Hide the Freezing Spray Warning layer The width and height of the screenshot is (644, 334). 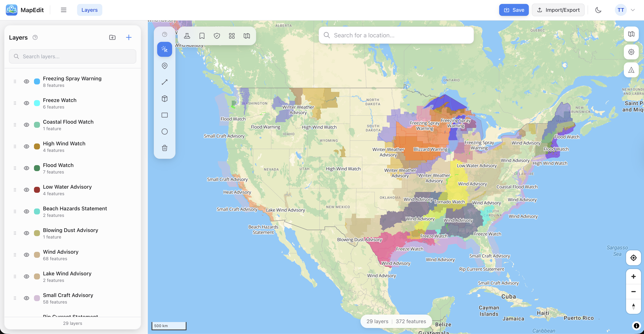tap(27, 82)
